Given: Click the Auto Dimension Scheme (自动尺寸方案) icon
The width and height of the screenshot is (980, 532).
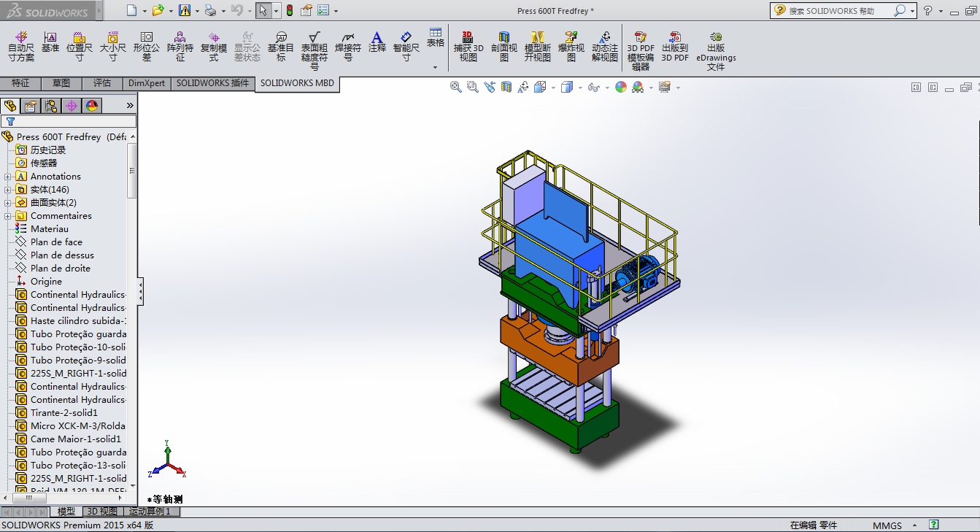Looking at the screenshot, I should tap(21, 46).
